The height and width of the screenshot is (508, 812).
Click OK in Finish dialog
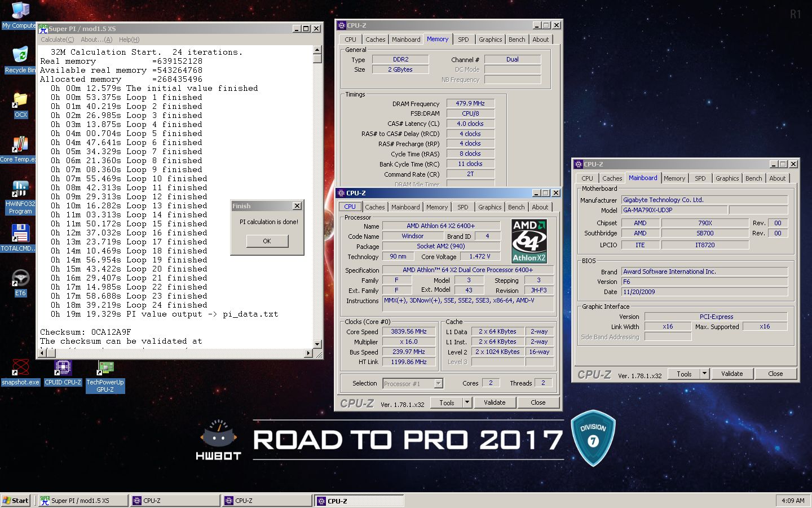click(267, 241)
